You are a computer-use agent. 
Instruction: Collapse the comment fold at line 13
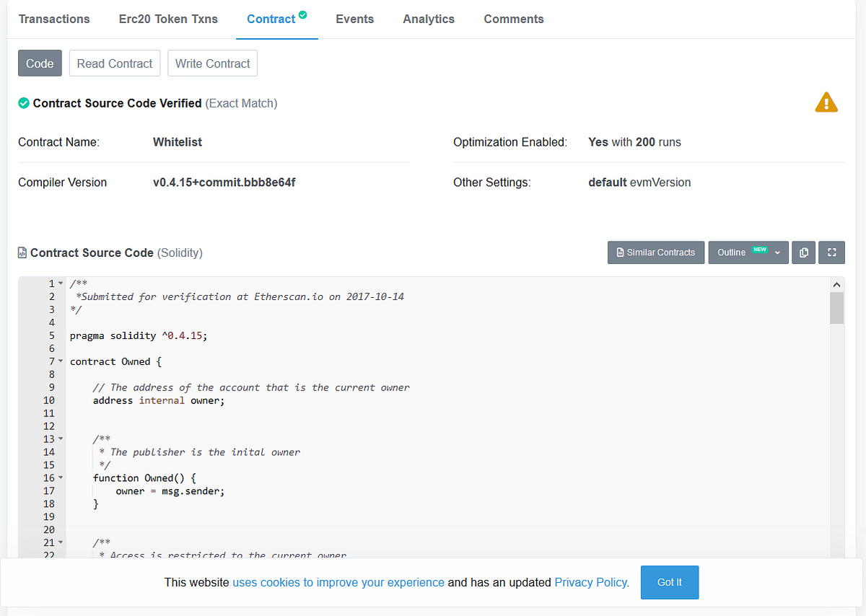tap(61, 439)
